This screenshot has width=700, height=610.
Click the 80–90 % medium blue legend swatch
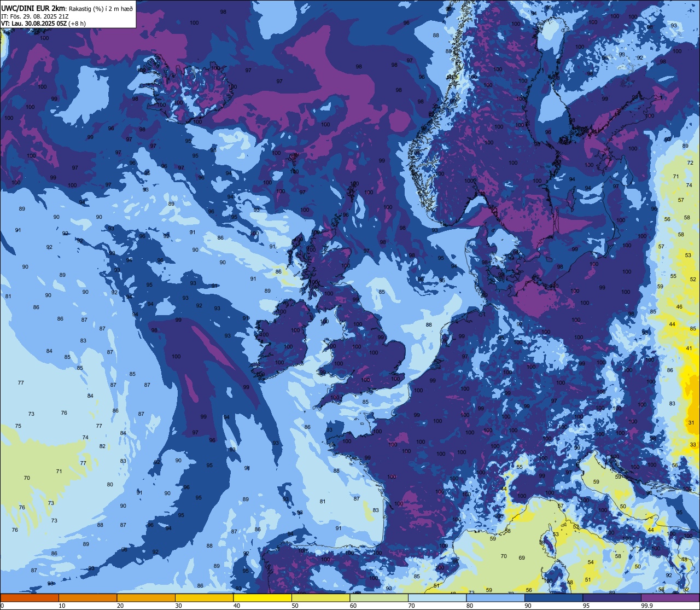point(495,597)
